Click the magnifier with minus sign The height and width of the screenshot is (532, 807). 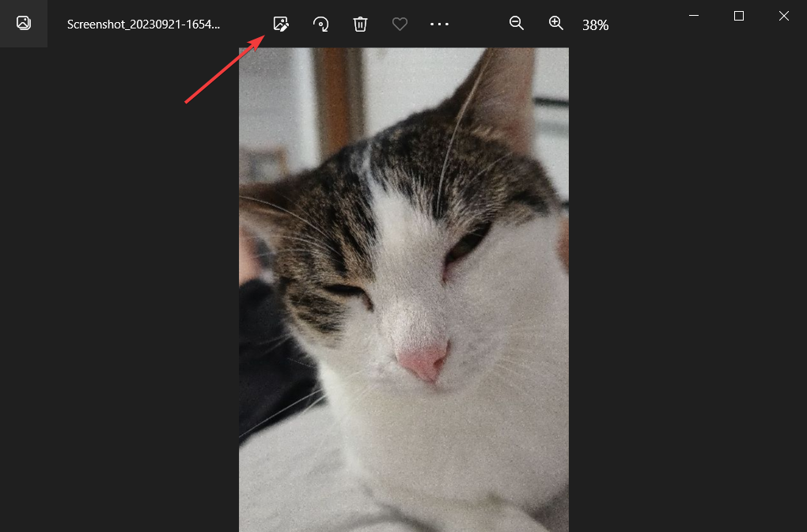pyautogui.click(x=516, y=24)
